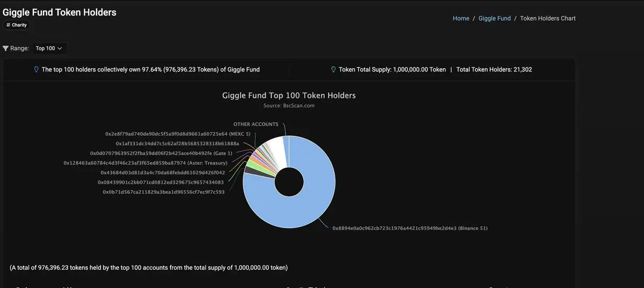
Task: Click the MEXC 5 address chart label
Action: 178,134
